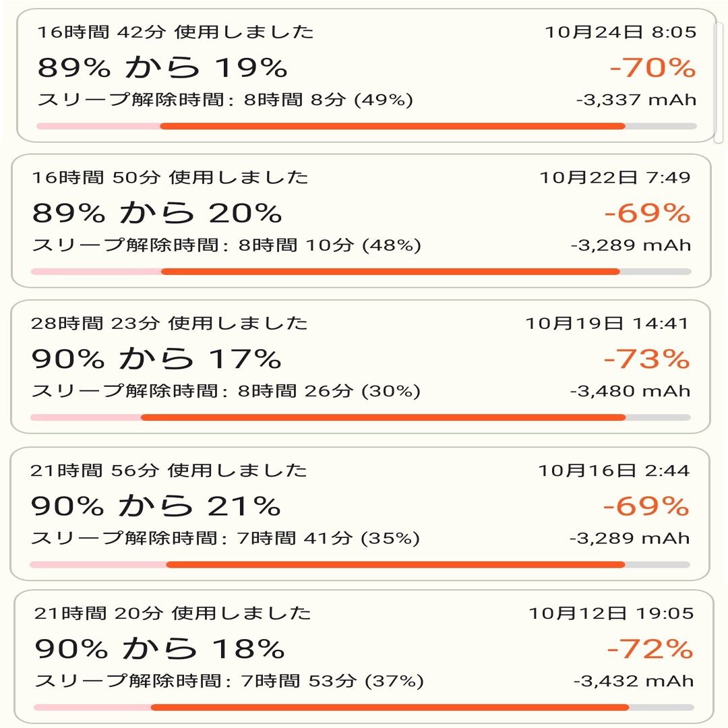Click progress bar under 8時間 8分 (49%)

[x=366, y=125]
